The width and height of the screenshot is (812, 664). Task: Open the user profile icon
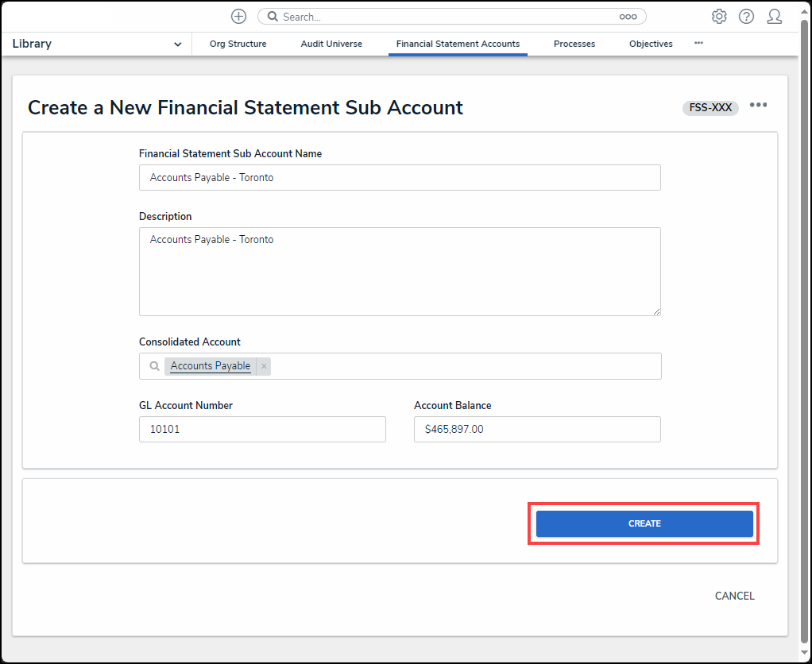coord(774,17)
